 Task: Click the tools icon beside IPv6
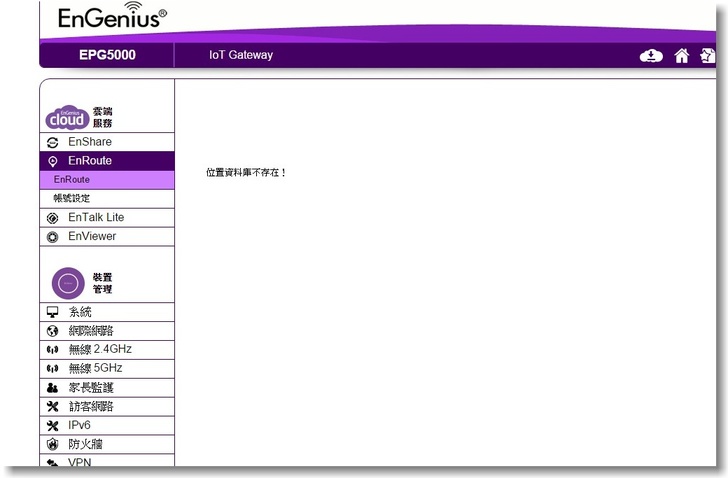click(x=52, y=426)
